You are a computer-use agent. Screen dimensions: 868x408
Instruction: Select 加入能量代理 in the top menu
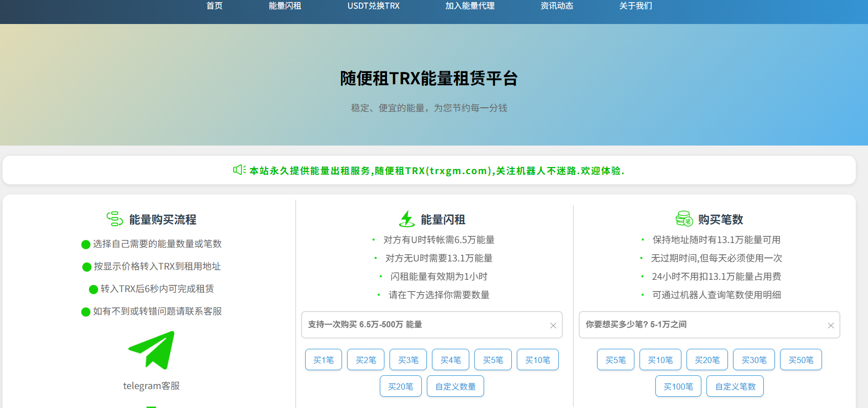point(470,6)
